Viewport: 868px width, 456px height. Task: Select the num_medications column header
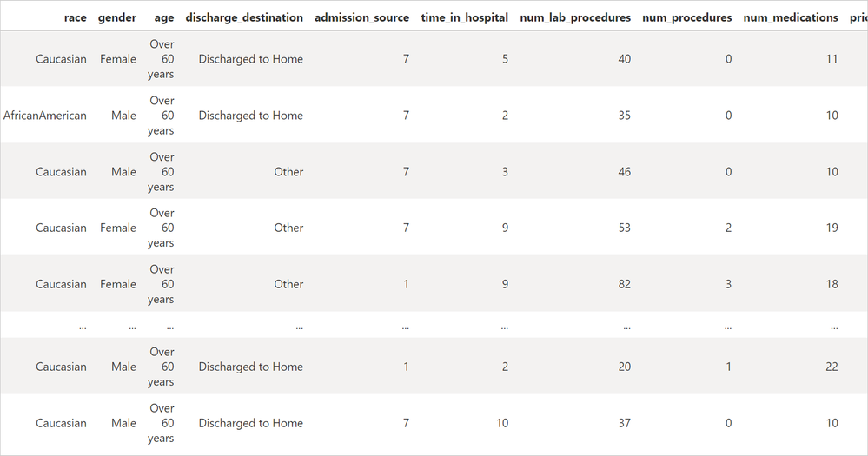click(x=791, y=17)
